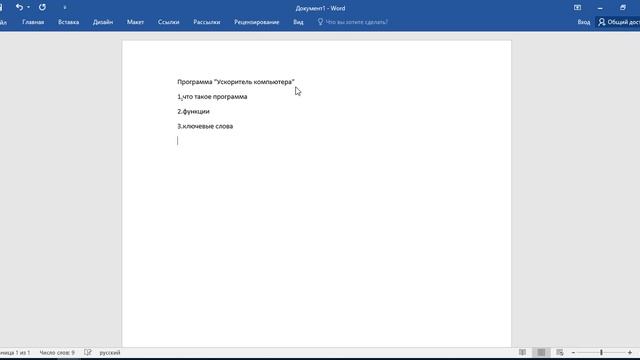Screen dimensions: 640x360
Task: Open the Ссылки tab
Action: [x=169, y=22]
